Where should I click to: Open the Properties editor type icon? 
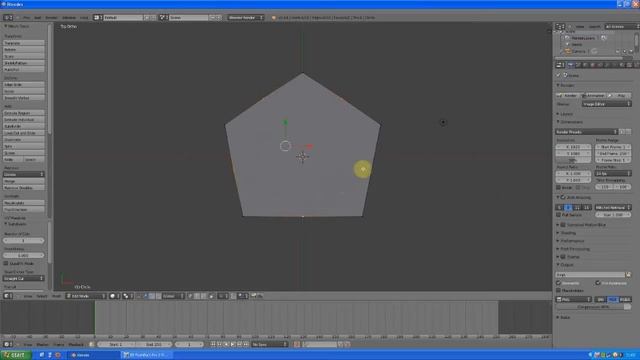[560, 65]
